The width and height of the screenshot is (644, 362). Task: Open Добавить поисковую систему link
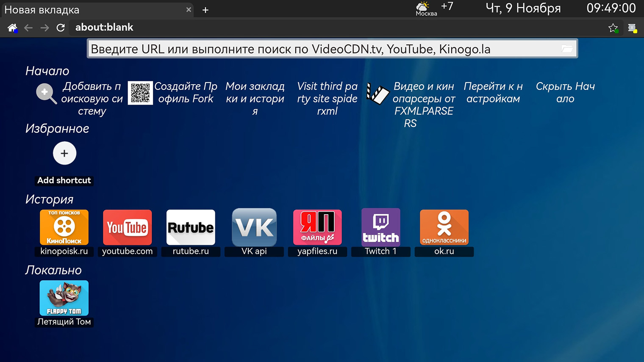pyautogui.click(x=92, y=99)
